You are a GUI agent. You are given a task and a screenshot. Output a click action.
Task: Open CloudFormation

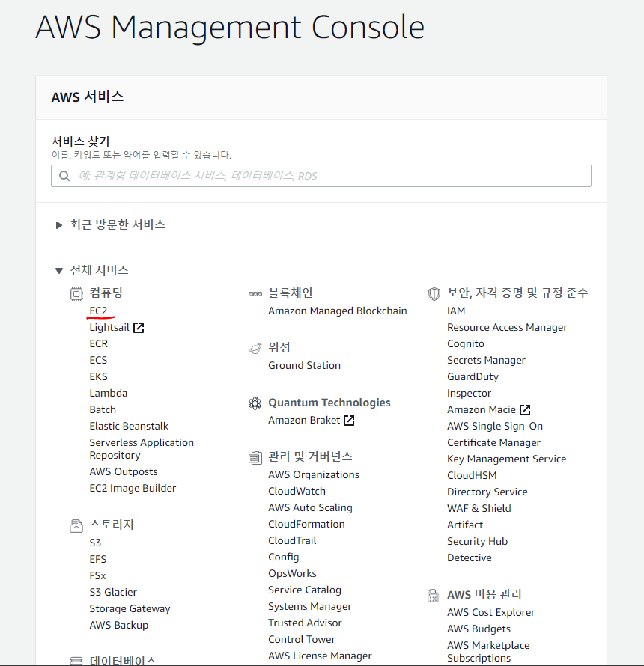click(x=306, y=524)
